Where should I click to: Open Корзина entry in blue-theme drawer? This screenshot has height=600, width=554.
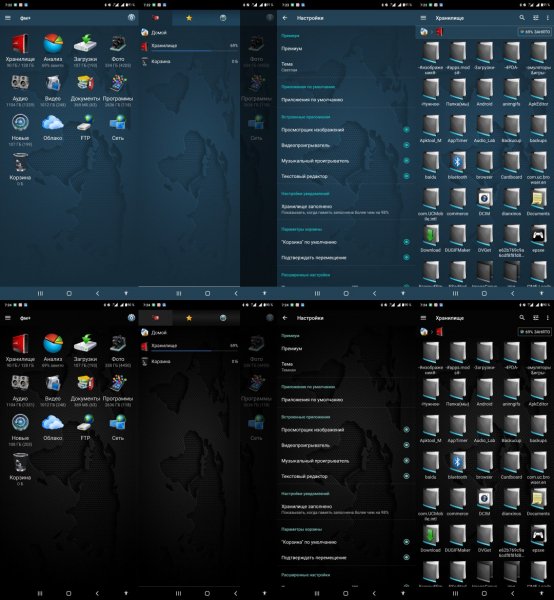click(x=189, y=61)
